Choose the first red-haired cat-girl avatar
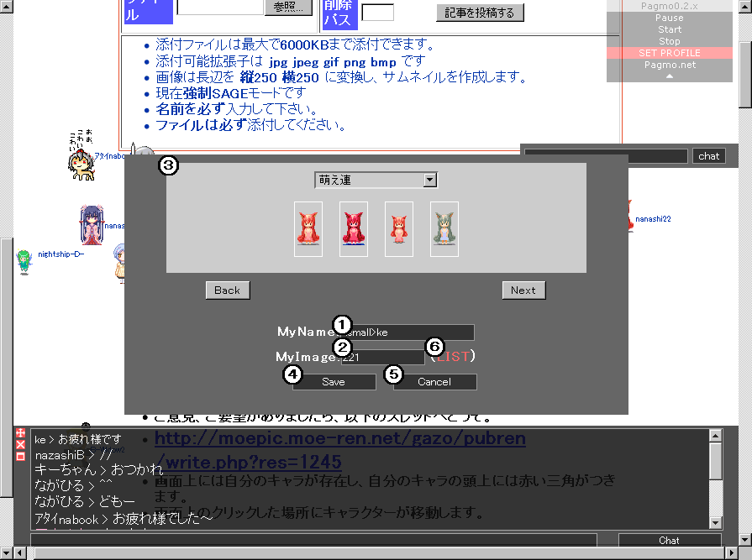752x560 pixels. click(308, 229)
